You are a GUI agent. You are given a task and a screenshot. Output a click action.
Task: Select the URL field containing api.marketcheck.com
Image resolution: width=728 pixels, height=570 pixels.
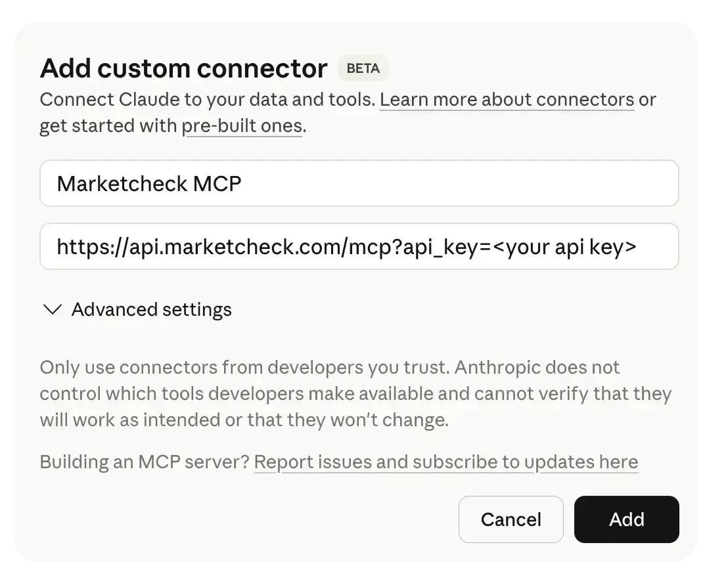pyautogui.click(x=359, y=246)
